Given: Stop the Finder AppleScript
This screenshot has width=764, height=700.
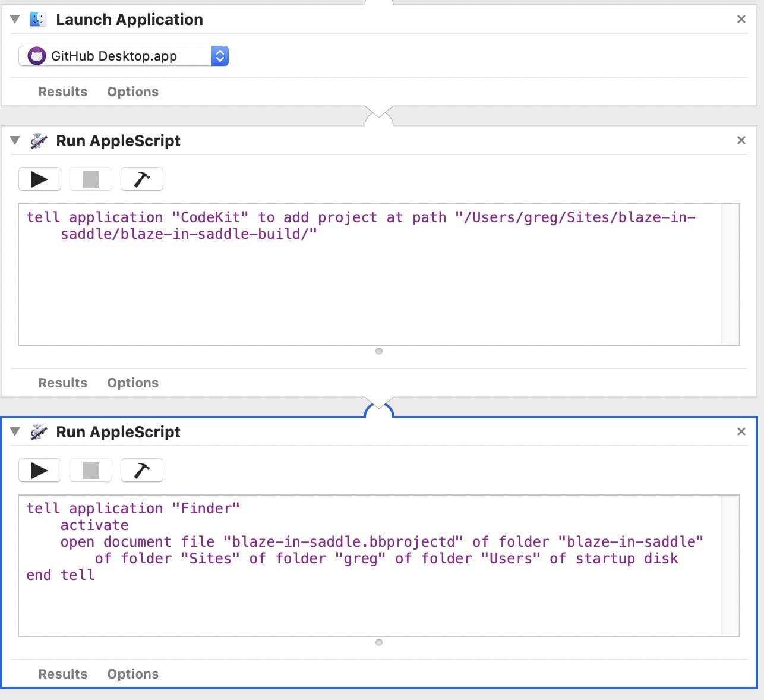Looking at the screenshot, I should pos(91,470).
